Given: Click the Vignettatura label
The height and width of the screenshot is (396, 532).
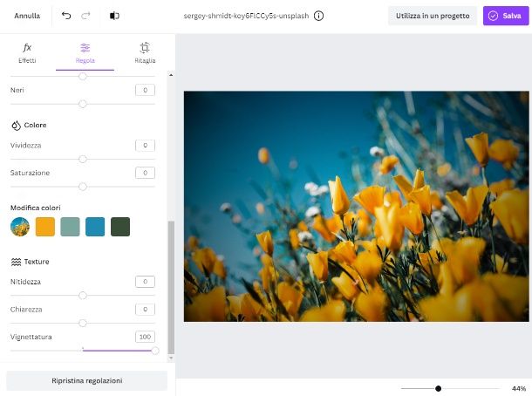Looking at the screenshot, I should (31, 337).
